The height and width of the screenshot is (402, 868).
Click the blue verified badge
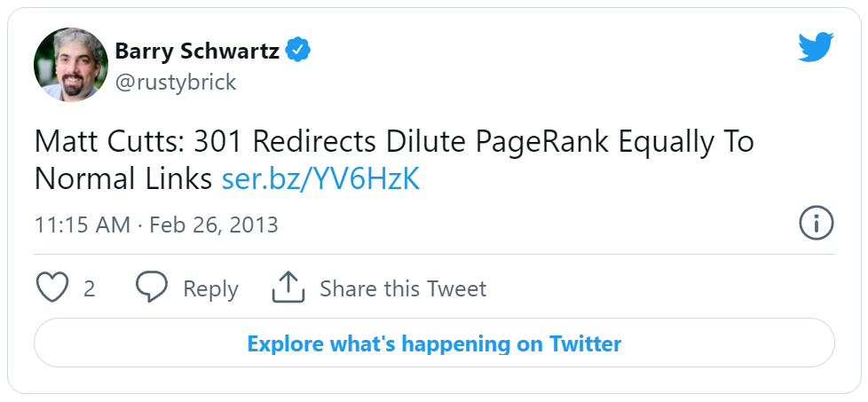(298, 51)
